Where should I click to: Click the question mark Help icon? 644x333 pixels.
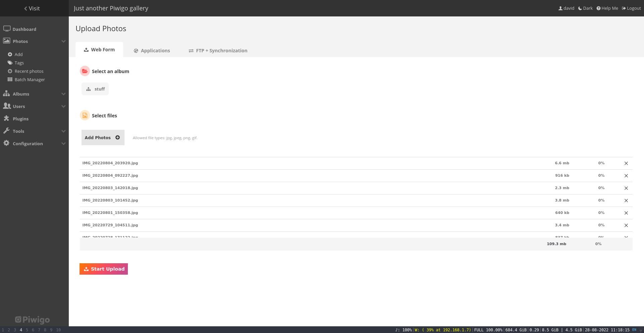pyautogui.click(x=599, y=8)
